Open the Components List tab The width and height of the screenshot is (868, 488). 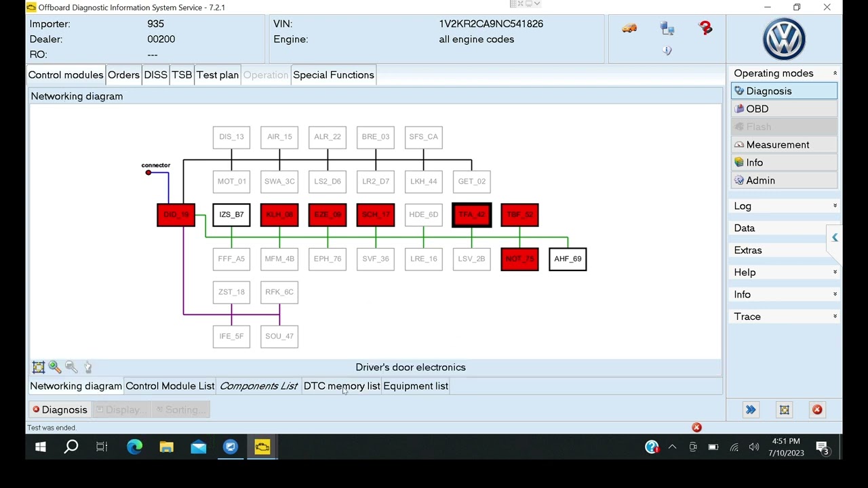(258, 386)
